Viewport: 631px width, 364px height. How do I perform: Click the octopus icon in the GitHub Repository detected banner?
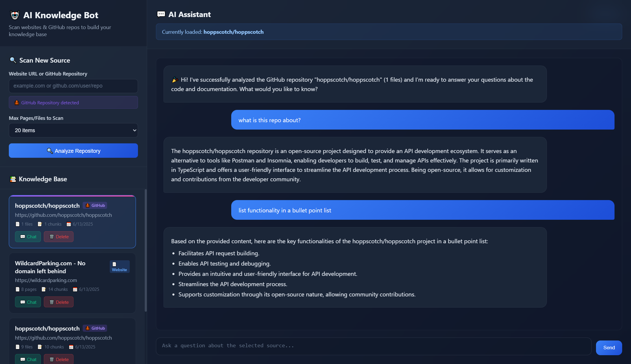pos(16,103)
